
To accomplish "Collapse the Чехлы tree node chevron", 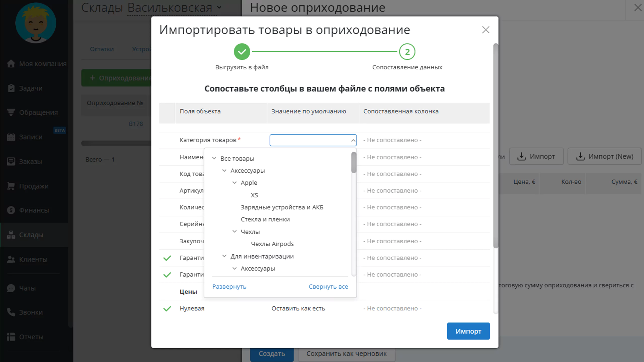I will pos(234,231).
